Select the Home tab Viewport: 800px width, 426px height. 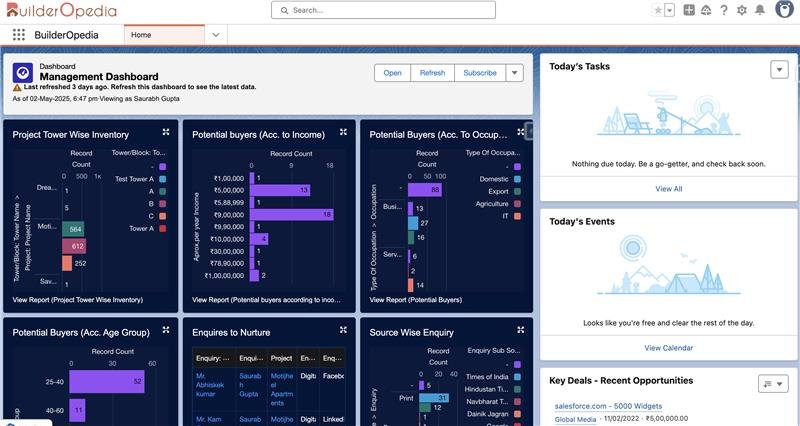[x=164, y=35]
